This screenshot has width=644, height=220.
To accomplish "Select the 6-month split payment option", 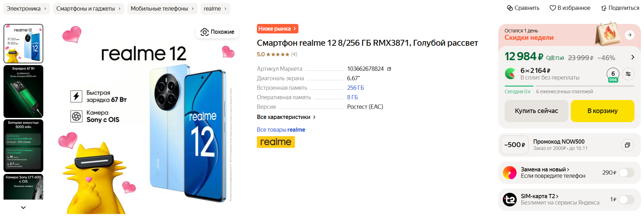I will pos(613,75).
